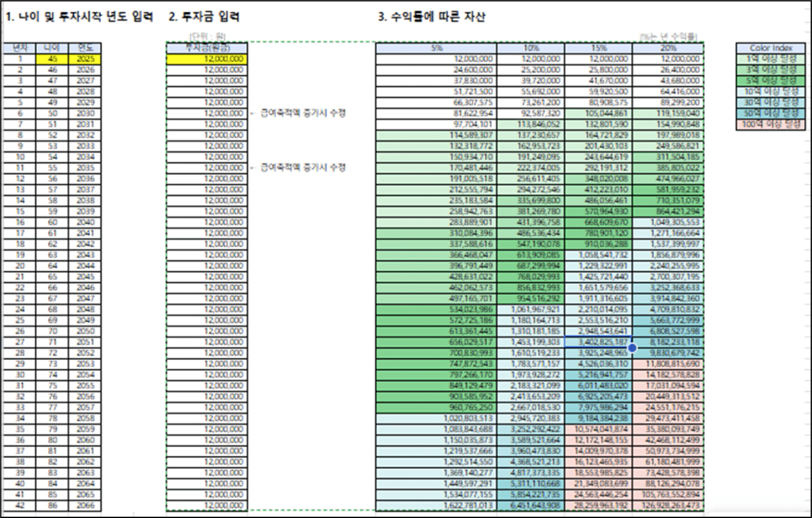This screenshot has height=518, width=812.
Task: Click the pink 100억 이상 달성 legend swatch
Action: pyautogui.click(x=771, y=125)
